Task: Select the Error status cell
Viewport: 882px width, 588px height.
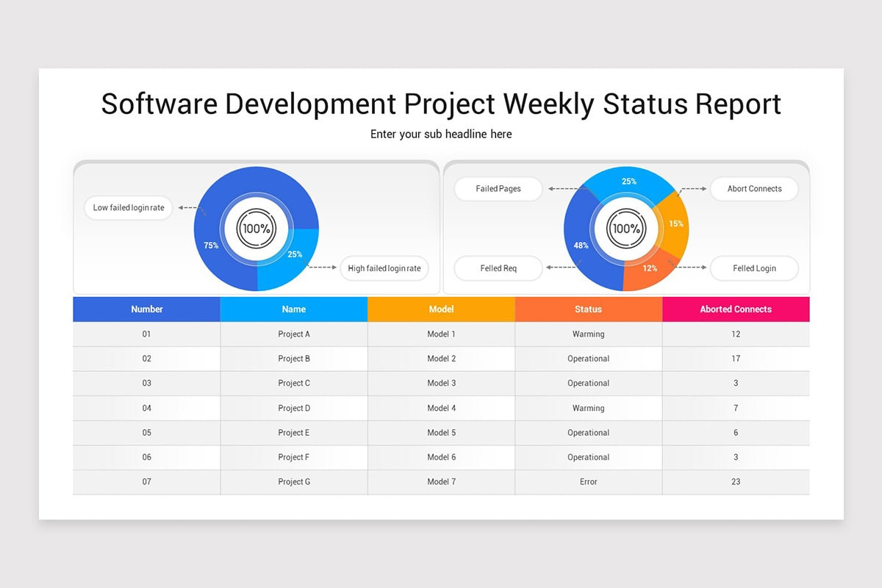Action: click(588, 481)
